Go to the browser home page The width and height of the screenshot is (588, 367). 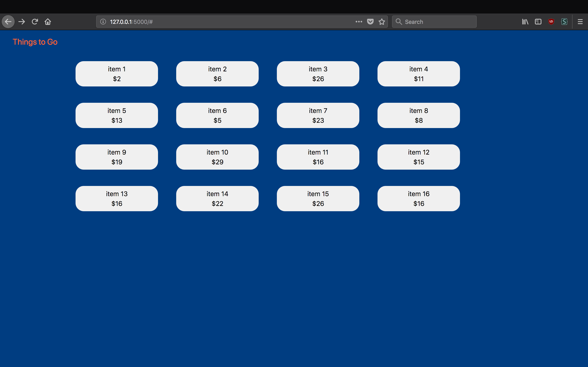coord(48,22)
